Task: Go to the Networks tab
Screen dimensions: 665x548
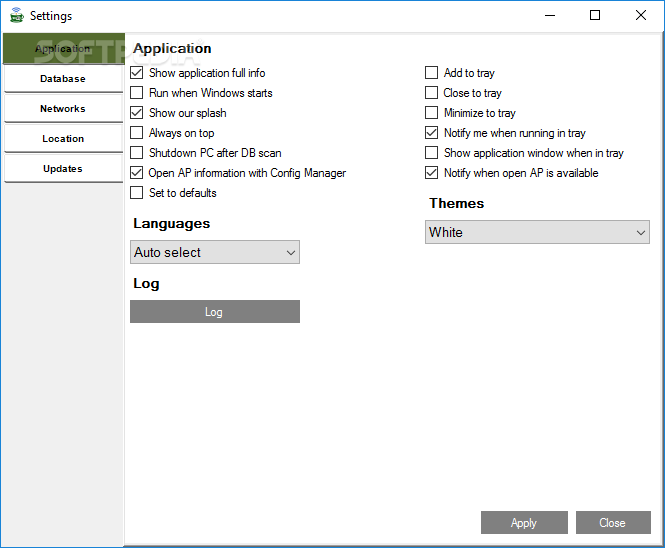Action: (64, 109)
